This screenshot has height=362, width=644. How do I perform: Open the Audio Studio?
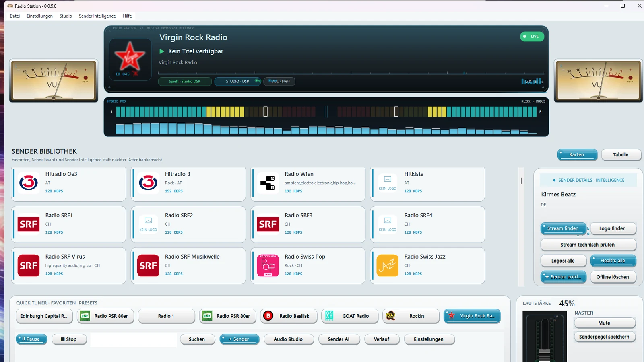[x=289, y=339]
